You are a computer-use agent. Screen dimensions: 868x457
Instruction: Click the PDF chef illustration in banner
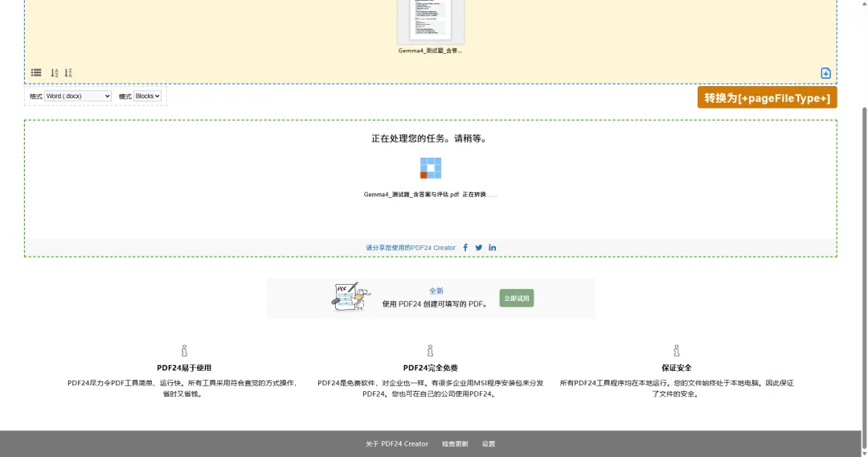[x=351, y=297]
